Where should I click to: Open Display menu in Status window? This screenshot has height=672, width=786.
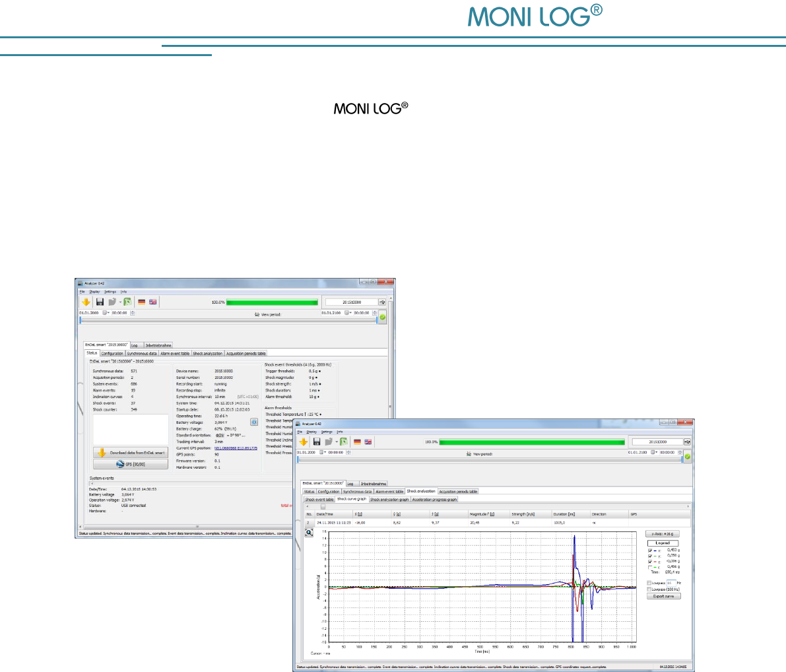point(95,291)
